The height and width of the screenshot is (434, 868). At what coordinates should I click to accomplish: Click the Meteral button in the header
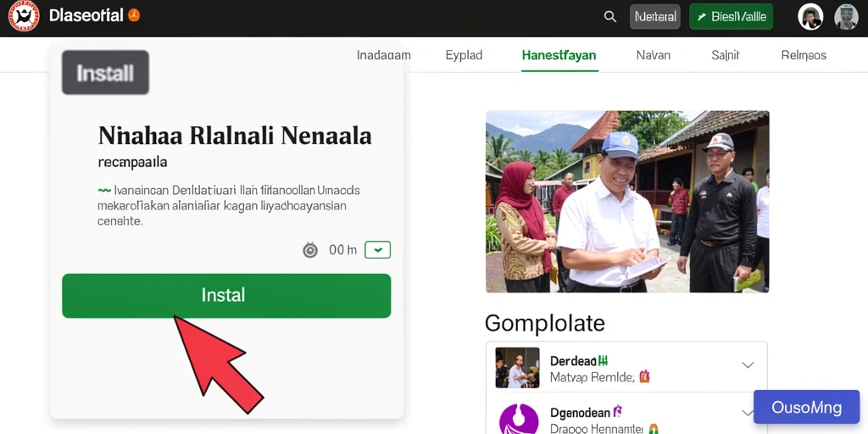[655, 17]
